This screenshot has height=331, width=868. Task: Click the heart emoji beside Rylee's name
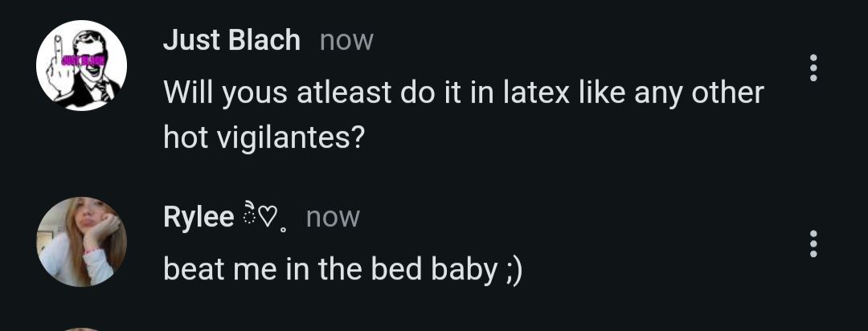click(x=270, y=217)
